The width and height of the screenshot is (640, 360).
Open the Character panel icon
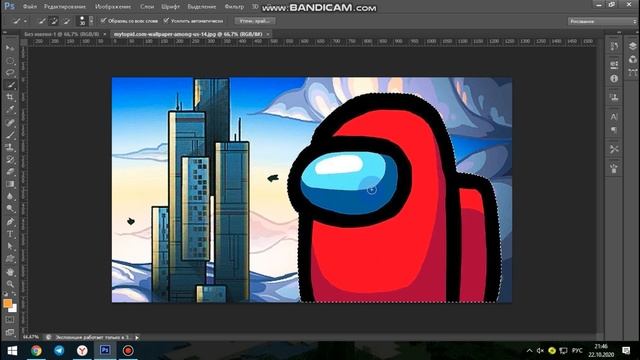point(614,117)
